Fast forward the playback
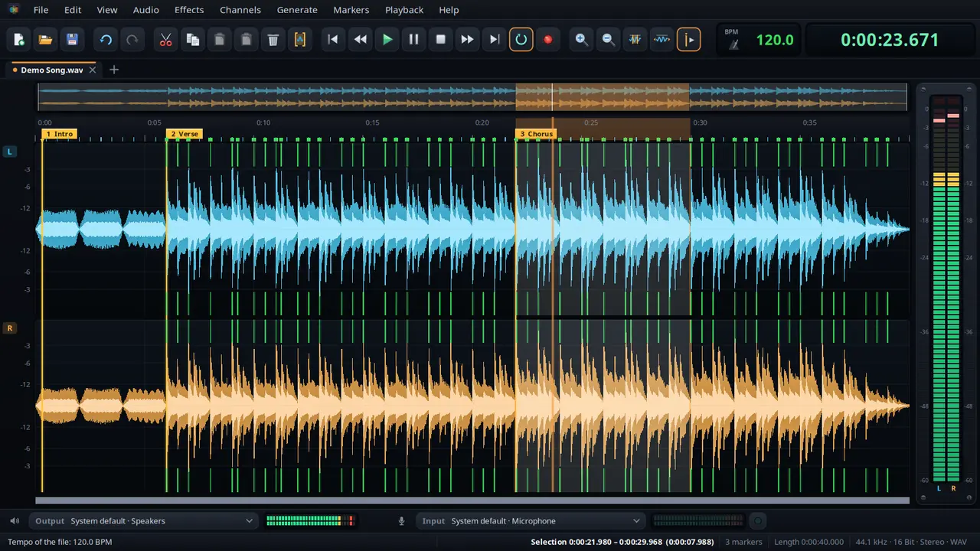Screen dimensions: 980x551 467,40
